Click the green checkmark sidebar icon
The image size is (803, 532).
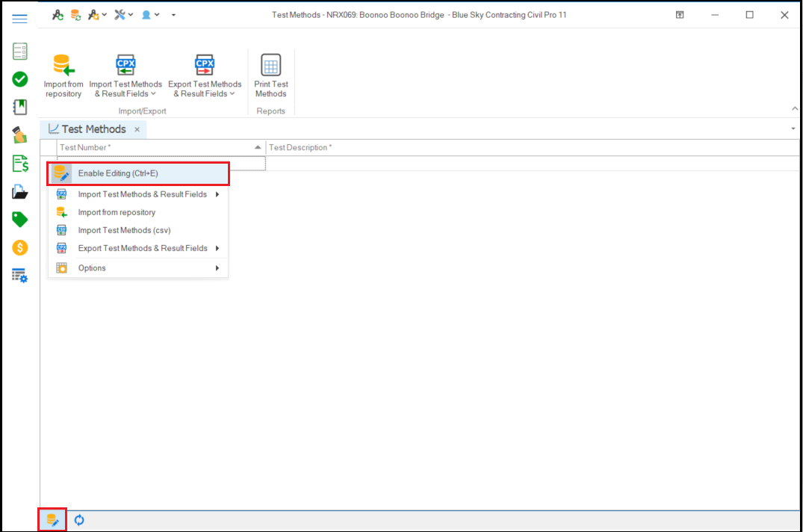click(20, 79)
